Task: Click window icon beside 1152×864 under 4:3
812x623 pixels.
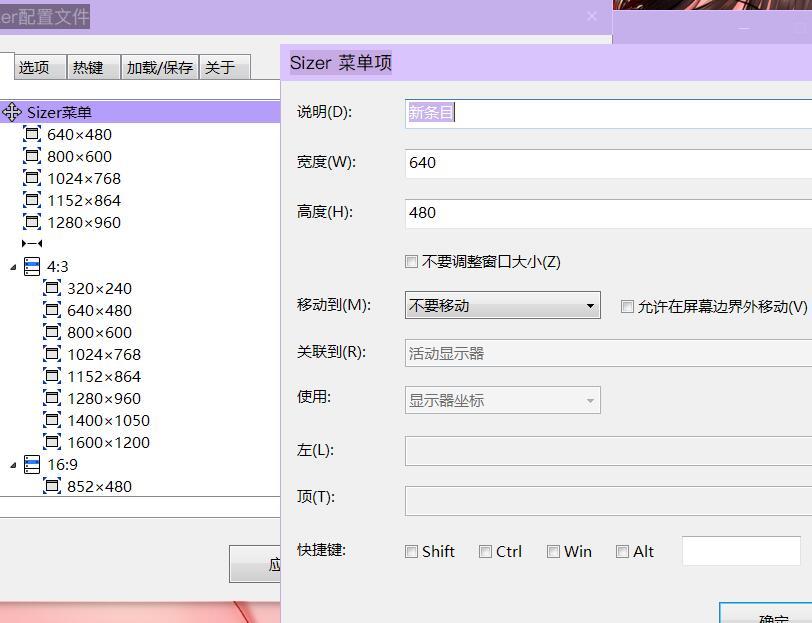Action: point(52,376)
